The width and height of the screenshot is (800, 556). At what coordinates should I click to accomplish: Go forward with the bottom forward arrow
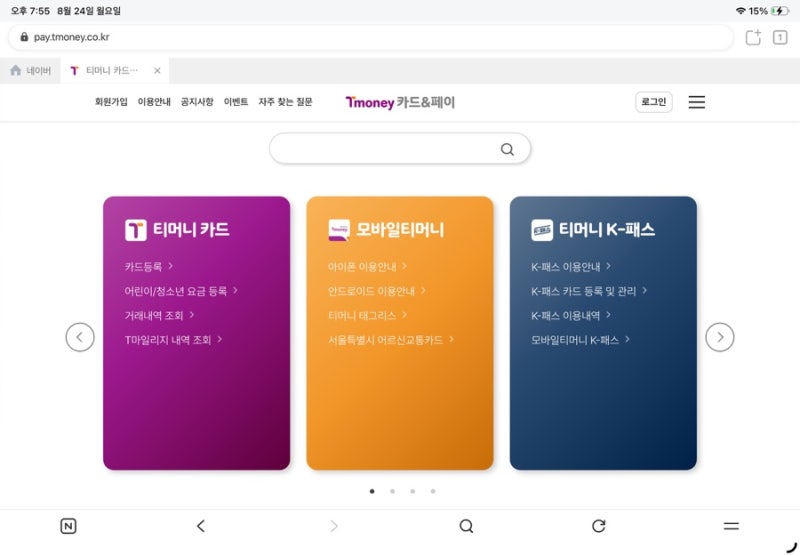click(x=334, y=526)
